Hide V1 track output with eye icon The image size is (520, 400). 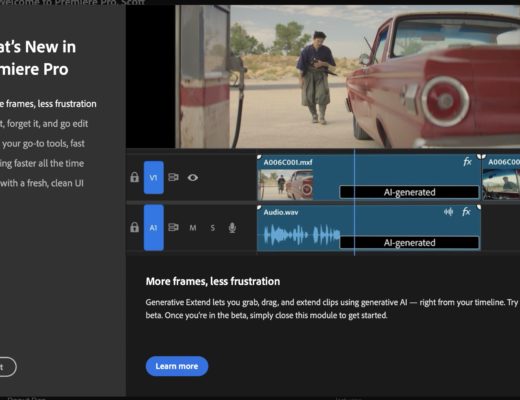pos(193,178)
